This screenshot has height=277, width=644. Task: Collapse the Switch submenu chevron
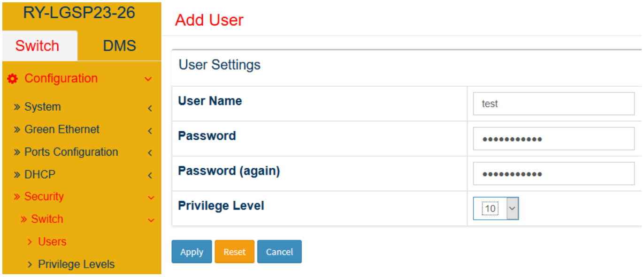(x=151, y=220)
